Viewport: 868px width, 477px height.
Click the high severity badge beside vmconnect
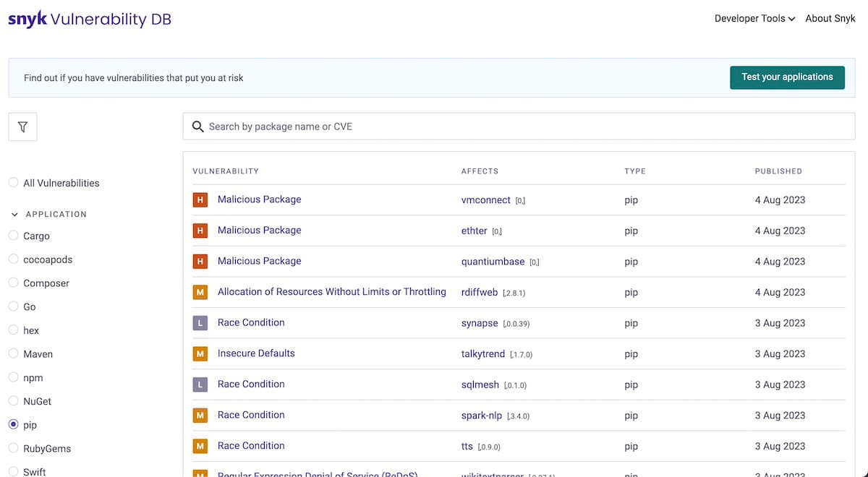point(200,200)
